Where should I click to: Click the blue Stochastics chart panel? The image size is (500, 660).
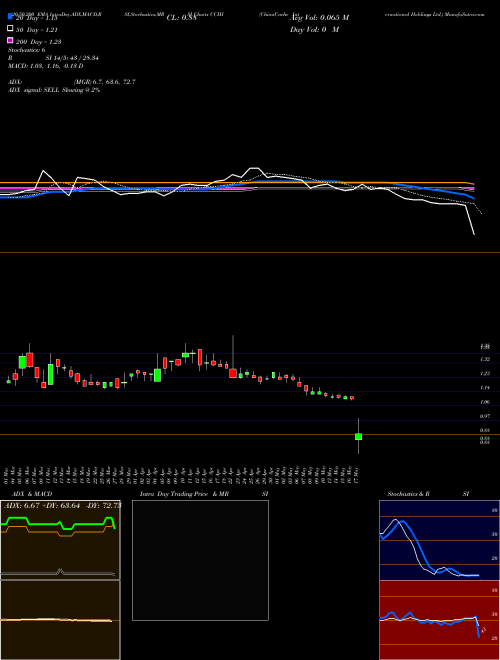[x=439, y=540]
